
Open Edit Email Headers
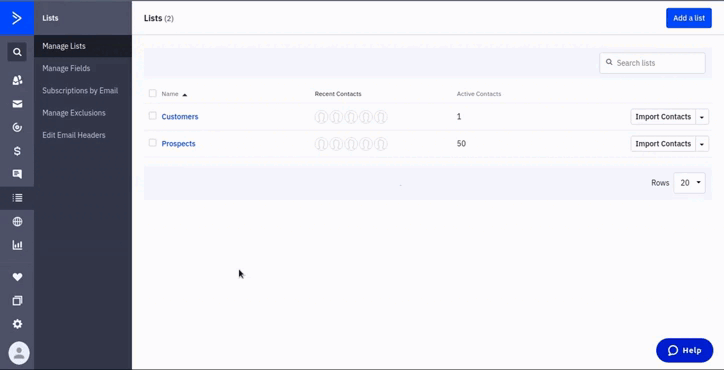[x=74, y=135]
